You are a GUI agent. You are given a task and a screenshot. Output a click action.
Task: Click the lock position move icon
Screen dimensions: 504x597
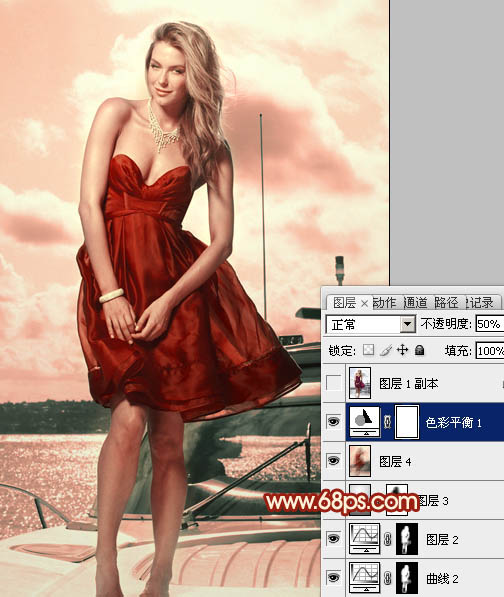click(x=402, y=350)
